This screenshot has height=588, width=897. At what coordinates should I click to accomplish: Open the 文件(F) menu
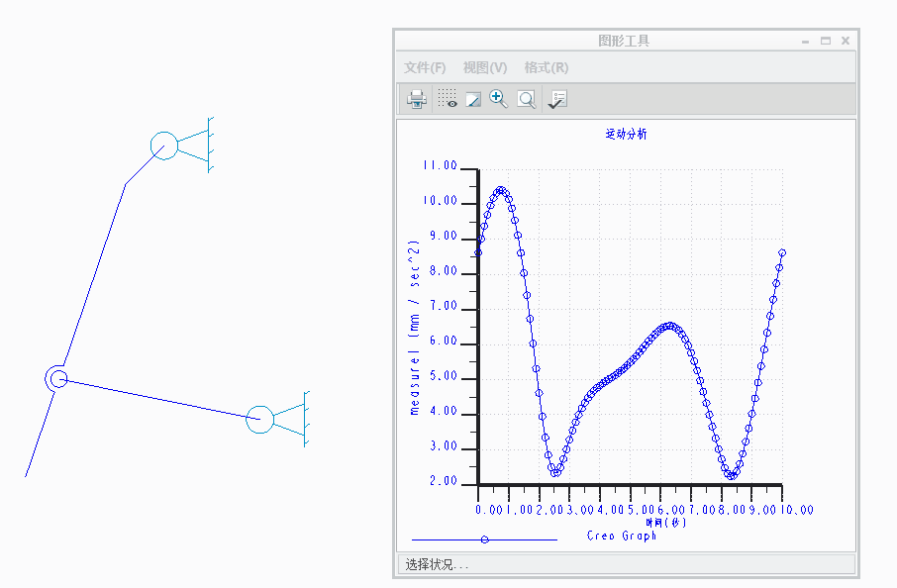[425, 67]
